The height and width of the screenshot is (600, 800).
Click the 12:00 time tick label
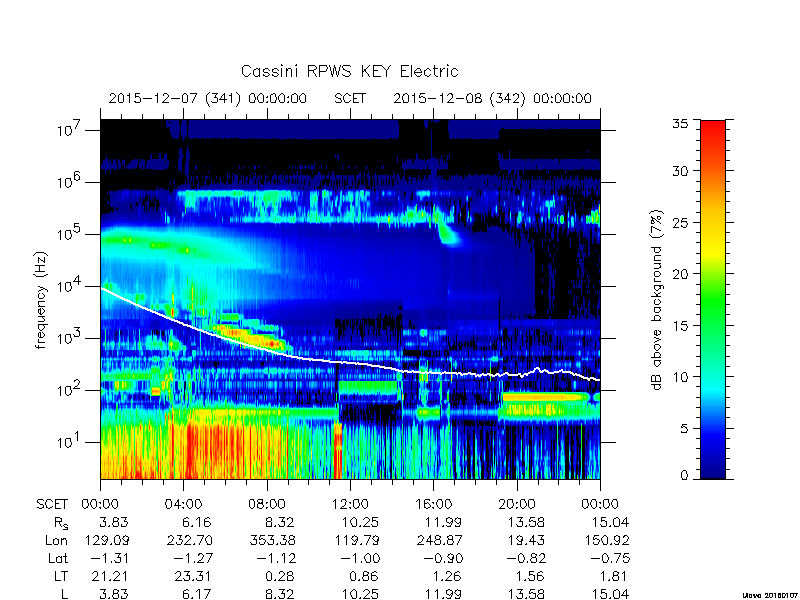350,505
